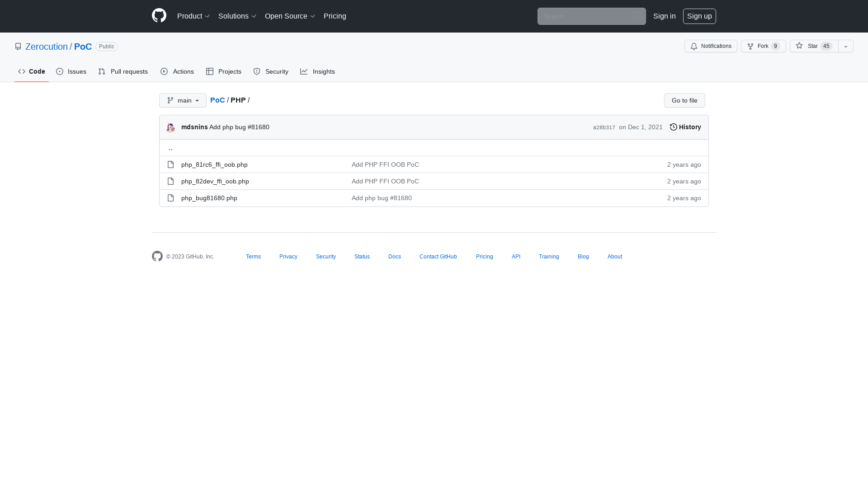Fork the repository
The height and width of the screenshot is (488, 868).
(x=763, y=46)
